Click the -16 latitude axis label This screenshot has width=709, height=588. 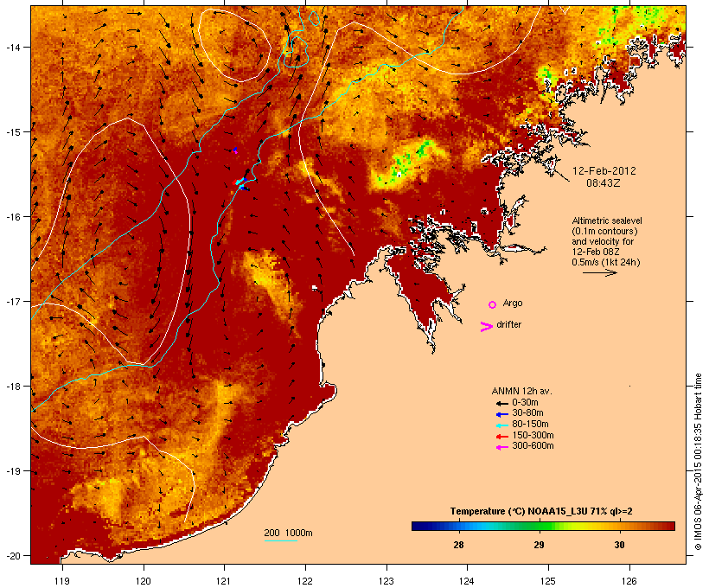[x=12, y=217]
